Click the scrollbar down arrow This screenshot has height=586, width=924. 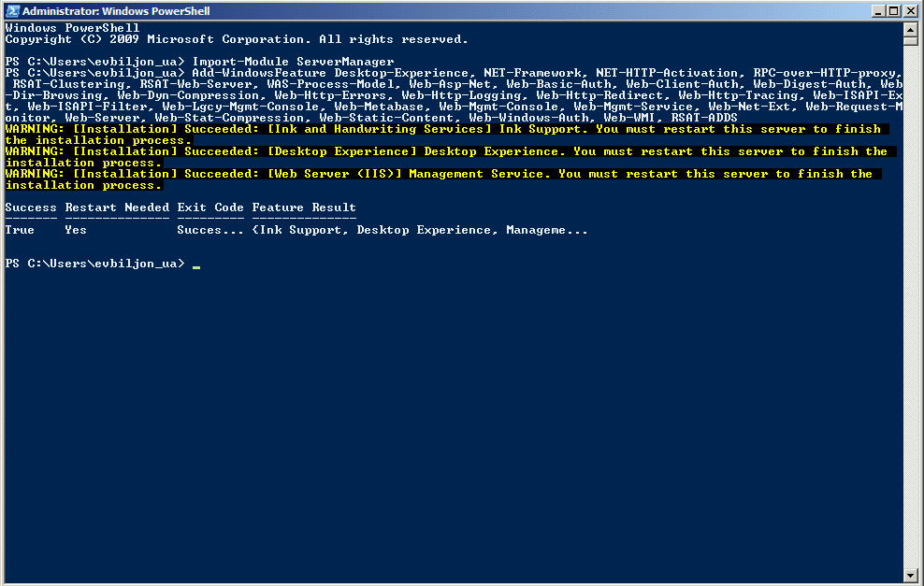pos(911,576)
